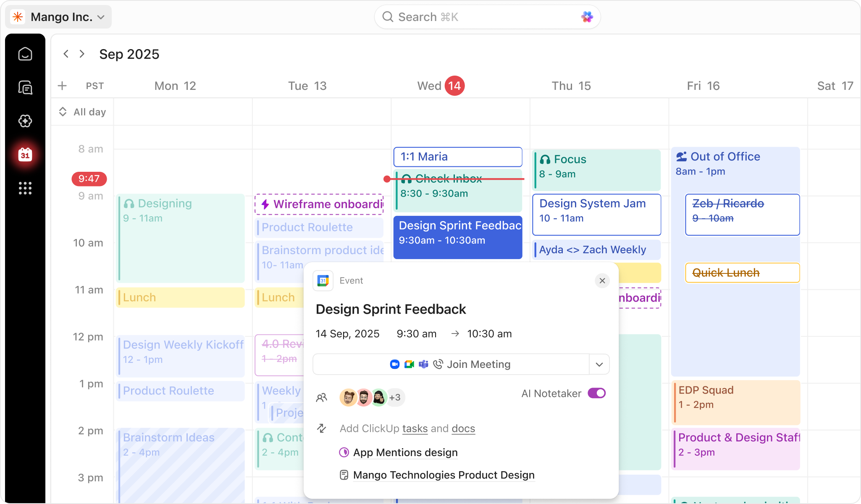Select the Zoom icon on Join Meeting
The width and height of the screenshot is (861, 504).
394,364
